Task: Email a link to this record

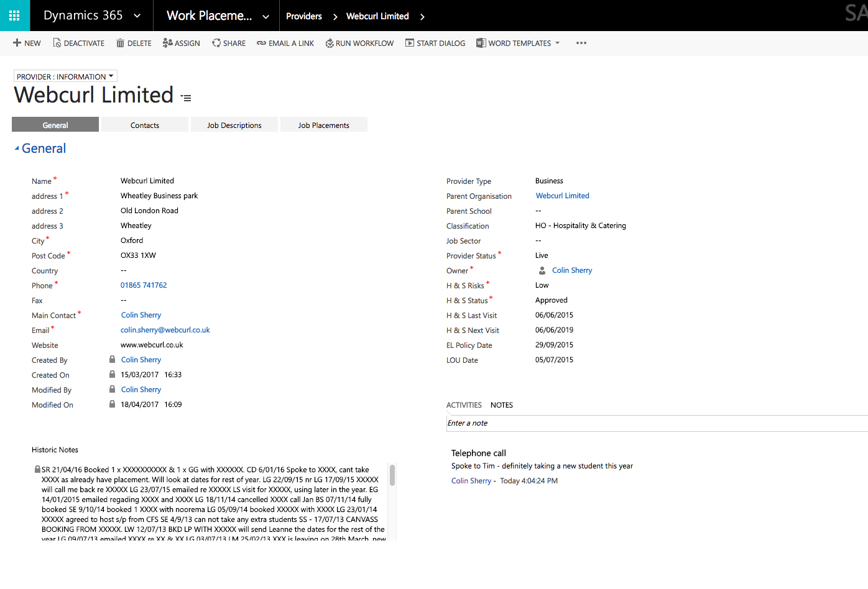Action: click(285, 43)
